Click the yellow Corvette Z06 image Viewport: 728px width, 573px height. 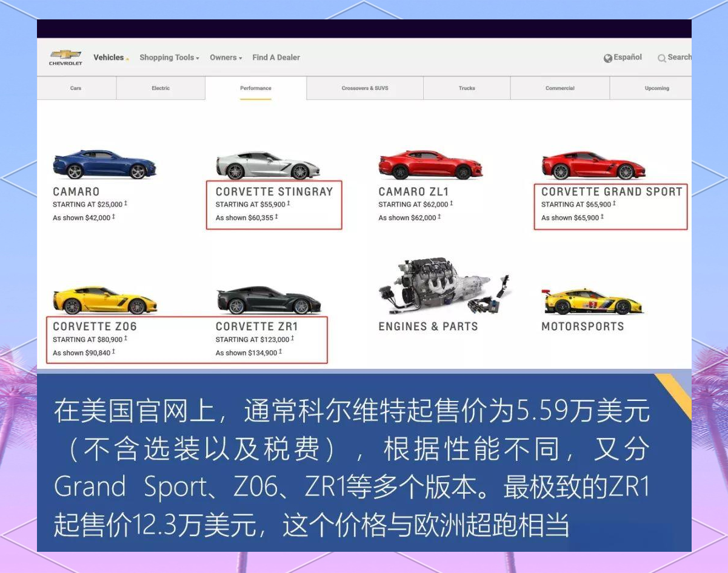click(x=105, y=300)
